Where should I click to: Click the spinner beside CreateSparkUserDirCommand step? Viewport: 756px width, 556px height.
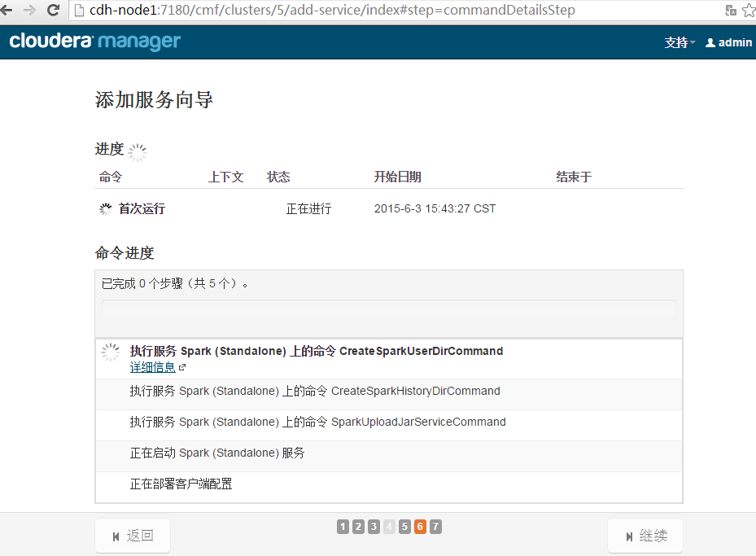(x=111, y=352)
